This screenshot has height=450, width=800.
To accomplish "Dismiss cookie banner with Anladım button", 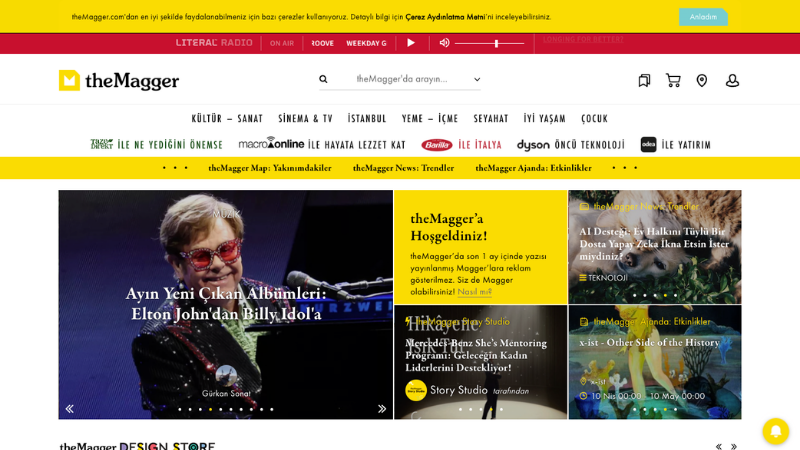I will pyautogui.click(x=703, y=17).
